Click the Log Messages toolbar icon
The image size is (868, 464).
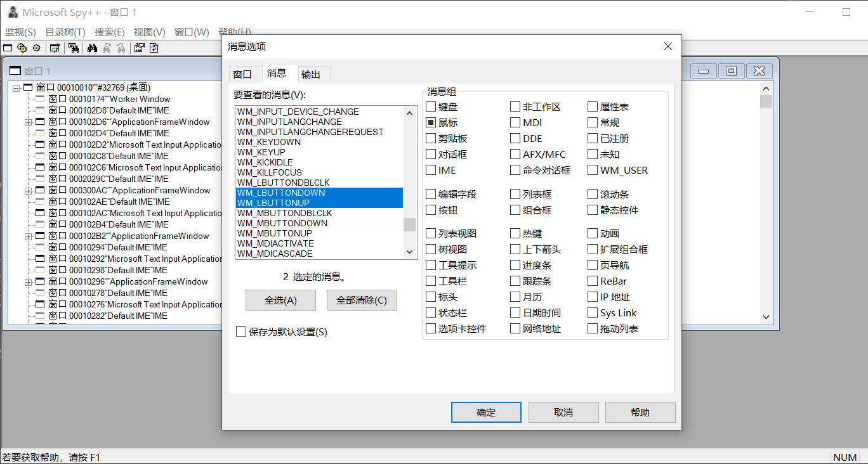pyautogui.click(x=55, y=48)
